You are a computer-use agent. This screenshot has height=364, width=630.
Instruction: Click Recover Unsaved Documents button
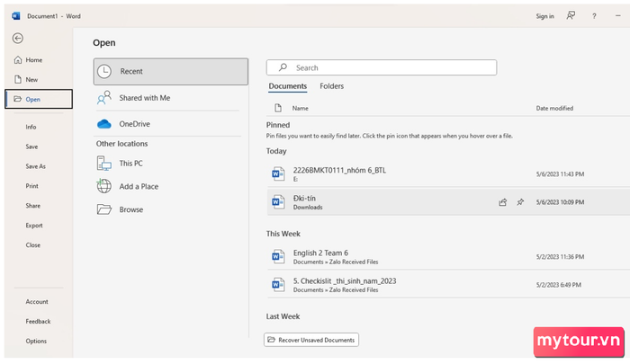coord(311,340)
